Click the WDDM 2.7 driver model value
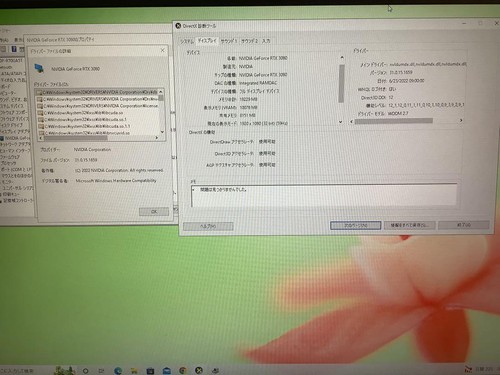500x375 pixels. tap(398, 113)
